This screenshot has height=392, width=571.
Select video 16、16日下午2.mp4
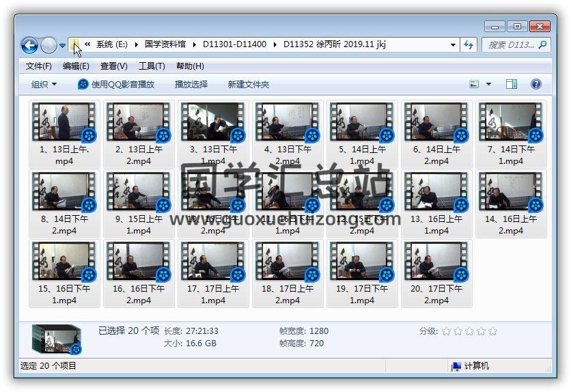[x=139, y=273]
